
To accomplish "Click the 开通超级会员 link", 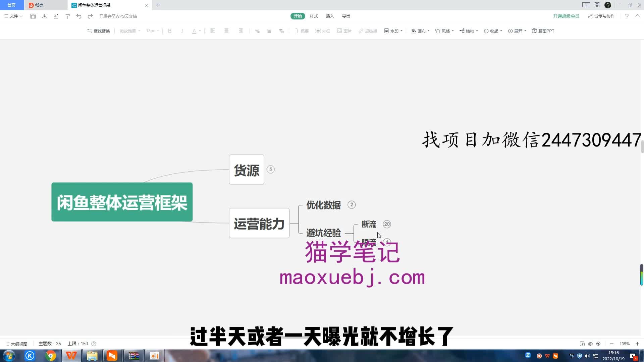I will click(566, 16).
